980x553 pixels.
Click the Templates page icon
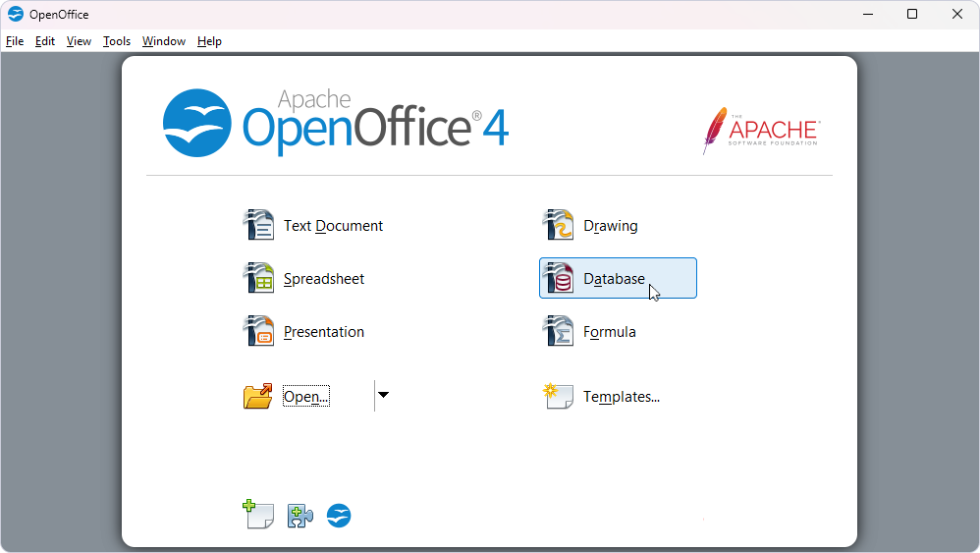[558, 396]
